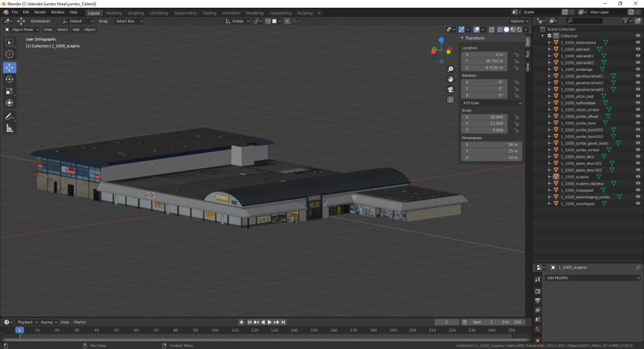Open the Marker menu in timeline

(80, 322)
